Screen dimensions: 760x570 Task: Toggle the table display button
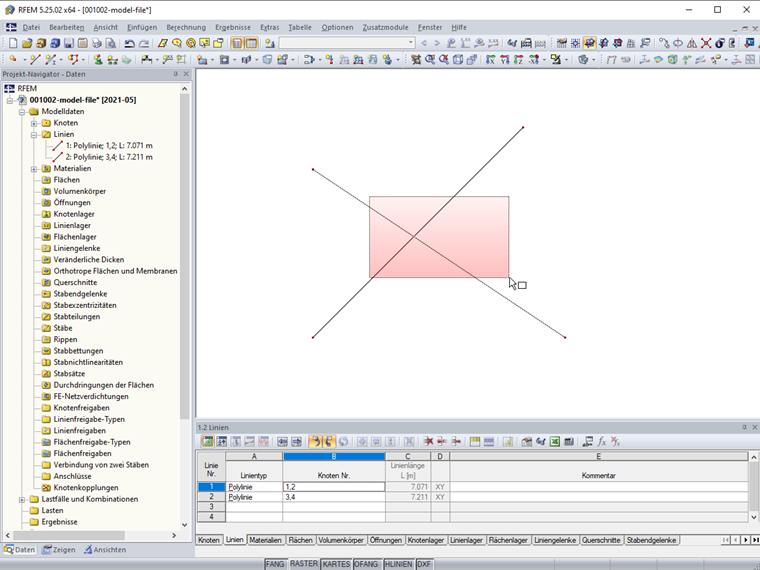click(251, 43)
